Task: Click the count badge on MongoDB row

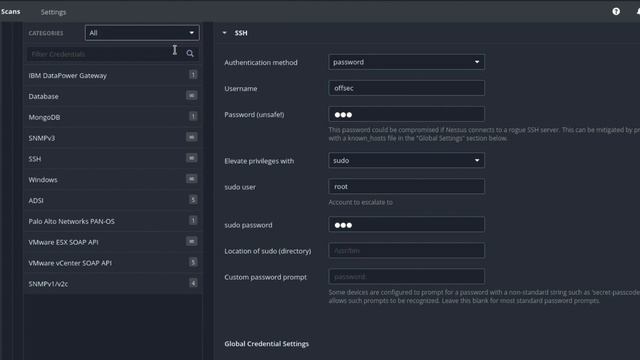Action: coord(193,116)
